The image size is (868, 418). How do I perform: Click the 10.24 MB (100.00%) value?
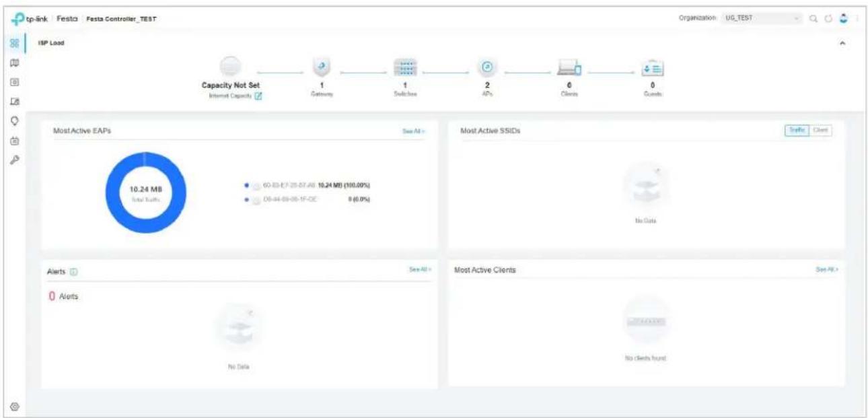[344, 185]
